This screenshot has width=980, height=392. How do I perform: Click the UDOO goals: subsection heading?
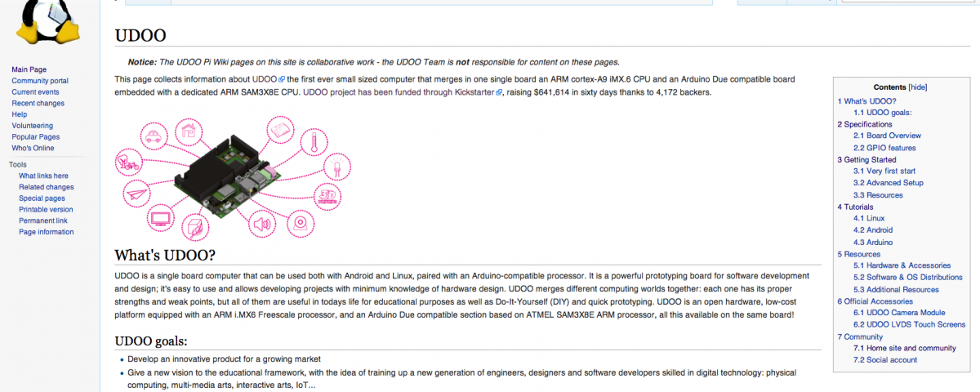pyautogui.click(x=151, y=341)
